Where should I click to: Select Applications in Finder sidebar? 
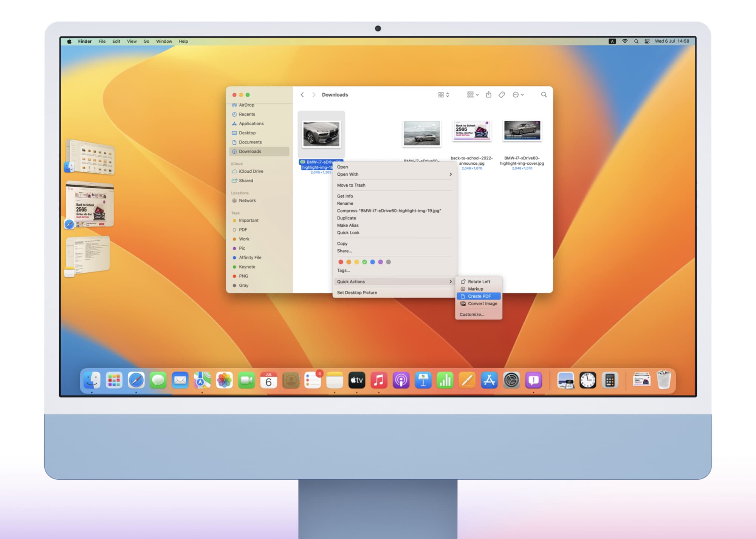coord(251,124)
